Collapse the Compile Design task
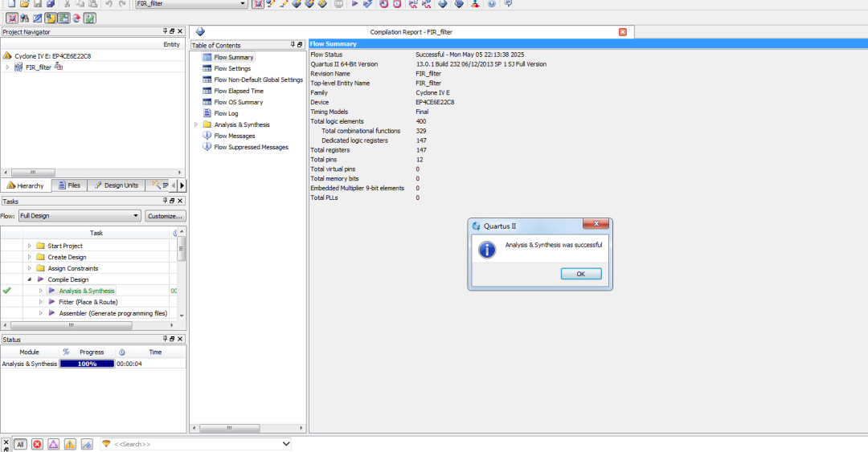The image size is (868, 452). coord(30,279)
